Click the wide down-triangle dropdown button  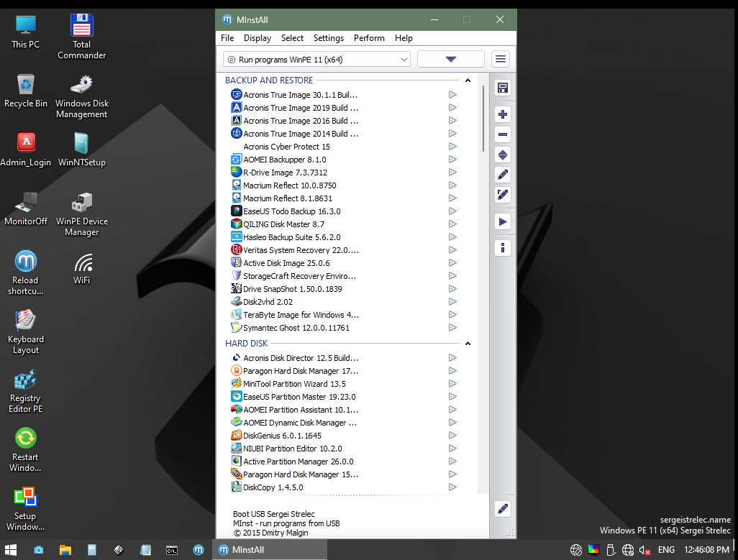(451, 59)
